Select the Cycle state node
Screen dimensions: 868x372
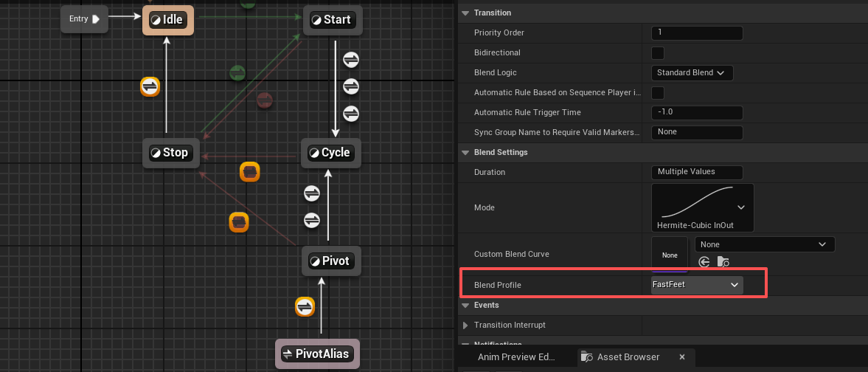click(x=331, y=153)
